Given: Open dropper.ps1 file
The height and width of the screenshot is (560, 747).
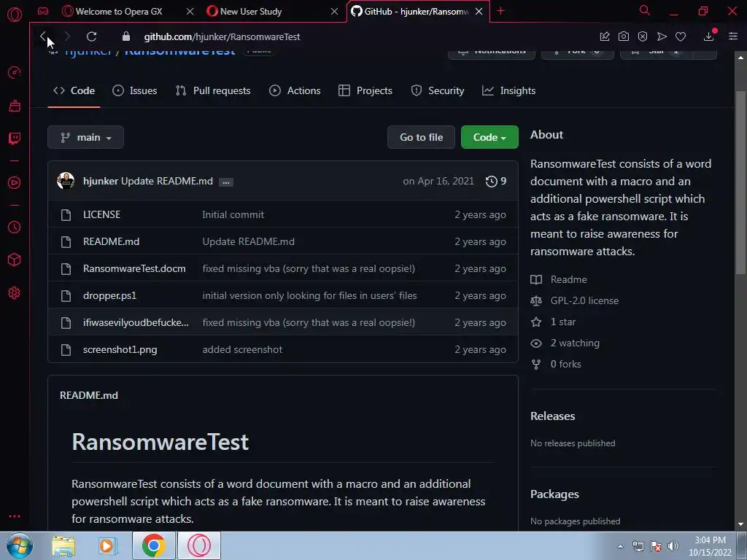Looking at the screenshot, I should tap(109, 296).
